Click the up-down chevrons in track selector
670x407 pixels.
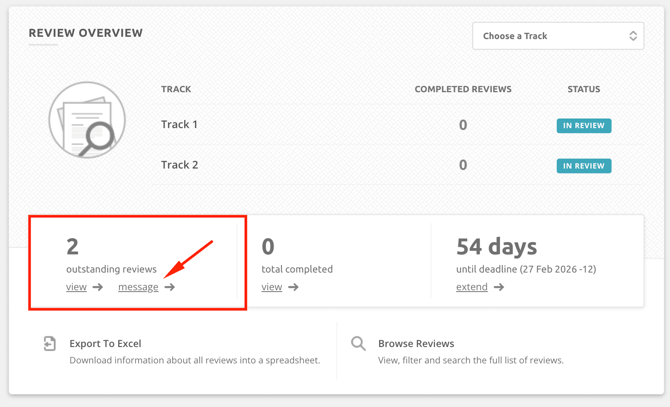pyautogui.click(x=633, y=36)
